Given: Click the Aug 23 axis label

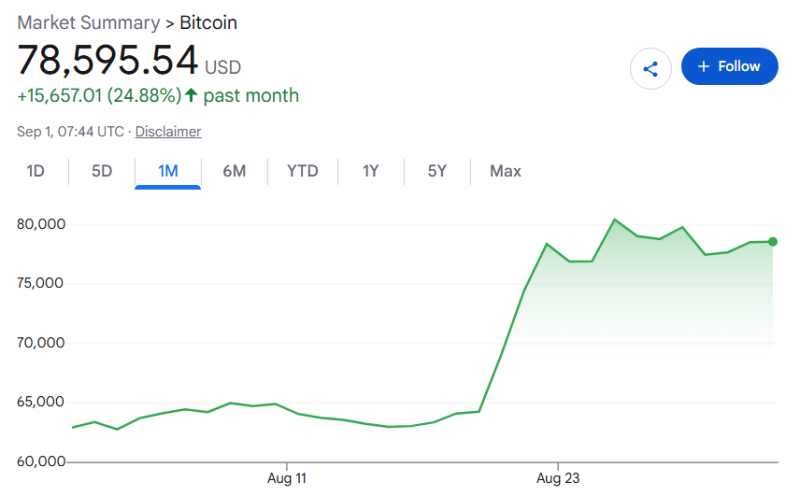Looking at the screenshot, I should (558, 479).
